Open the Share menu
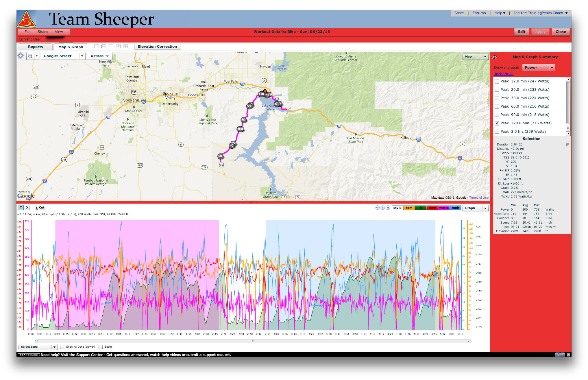Screen dimensions: 588x380 pos(42,32)
